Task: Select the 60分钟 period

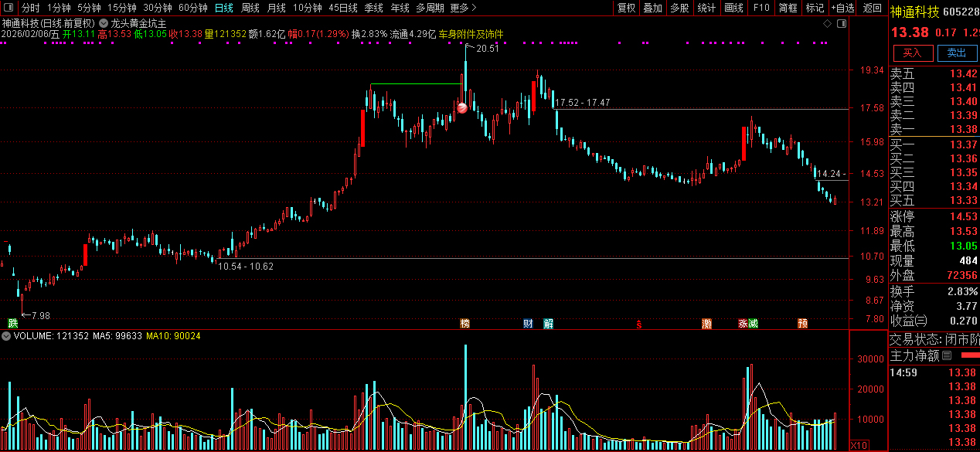Action: click(x=193, y=8)
